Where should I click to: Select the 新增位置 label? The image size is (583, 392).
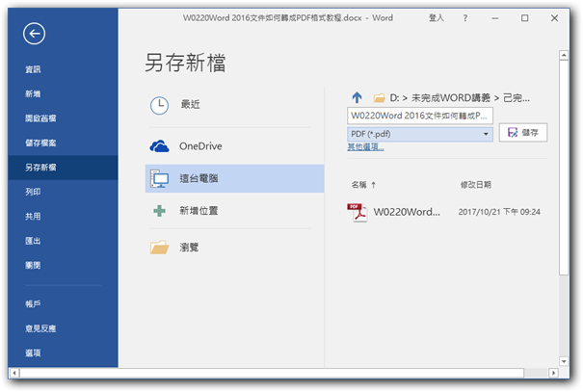(x=199, y=211)
